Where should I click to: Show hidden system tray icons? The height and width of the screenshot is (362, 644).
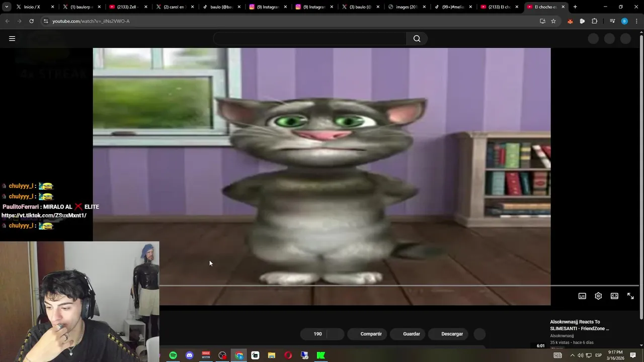point(572,355)
